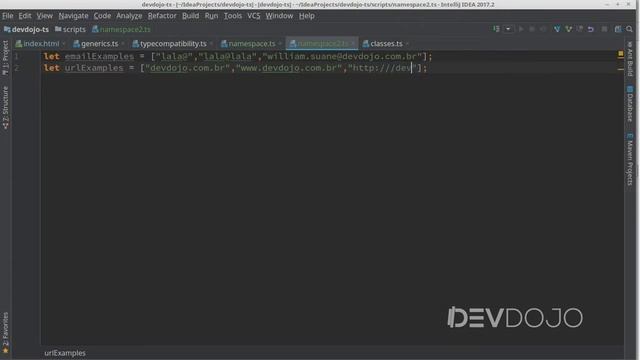Viewport: 640px width, 360px height.
Task: Open the Help menu
Action: (x=307, y=16)
